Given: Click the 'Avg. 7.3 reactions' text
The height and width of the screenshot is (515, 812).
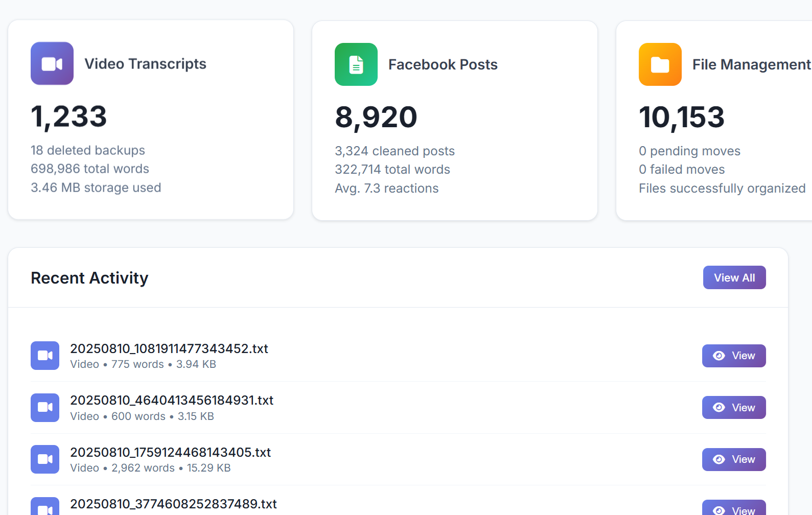Looking at the screenshot, I should 387,189.
